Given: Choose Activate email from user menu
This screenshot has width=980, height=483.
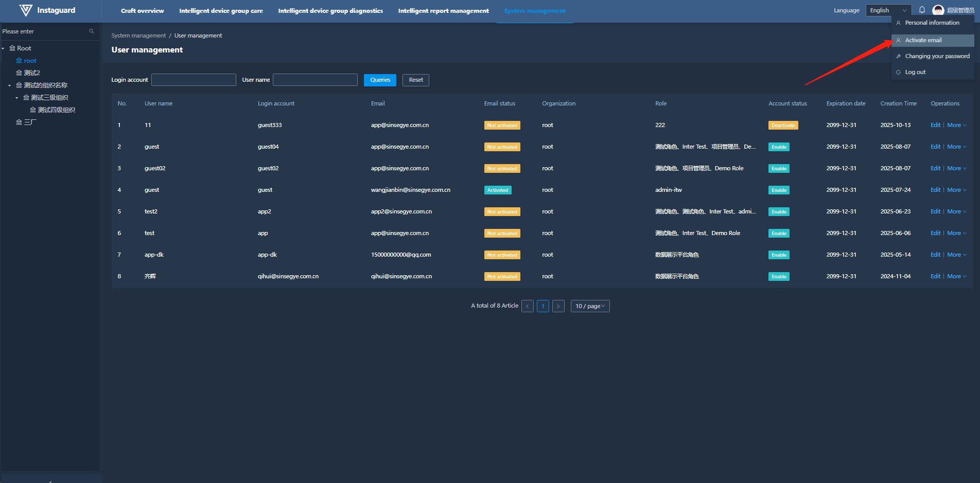Looking at the screenshot, I should click(x=923, y=40).
